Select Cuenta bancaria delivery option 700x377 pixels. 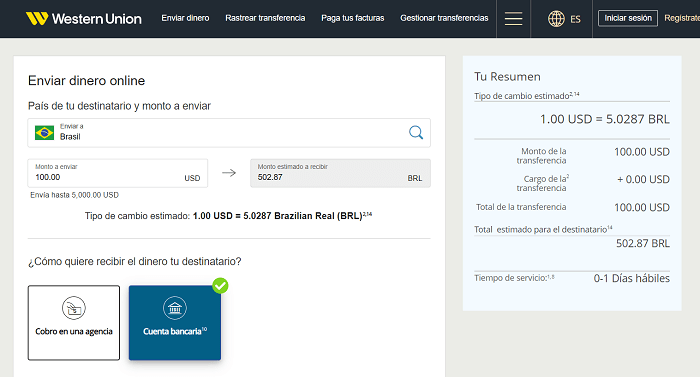pyautogui.click(x=175, y=323)
